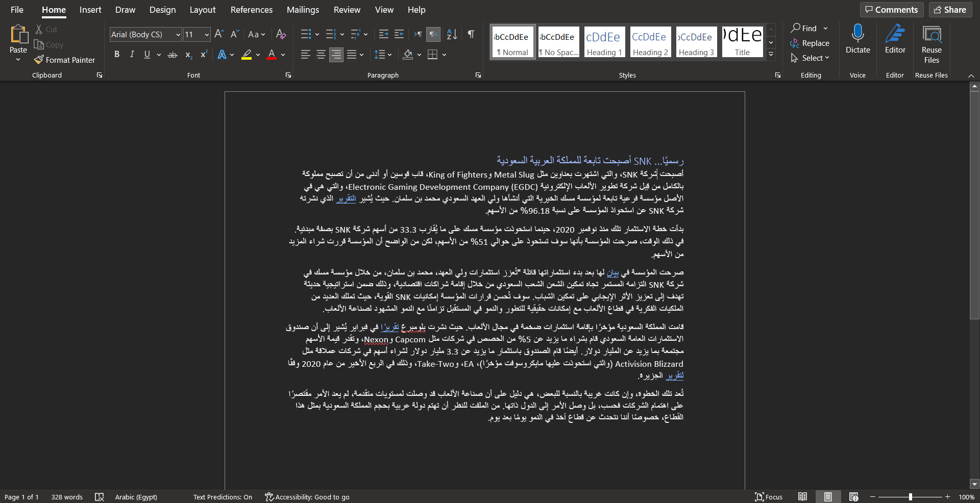Open the Mailings tab
Viewport: 980px width, 503px height.
303,10
